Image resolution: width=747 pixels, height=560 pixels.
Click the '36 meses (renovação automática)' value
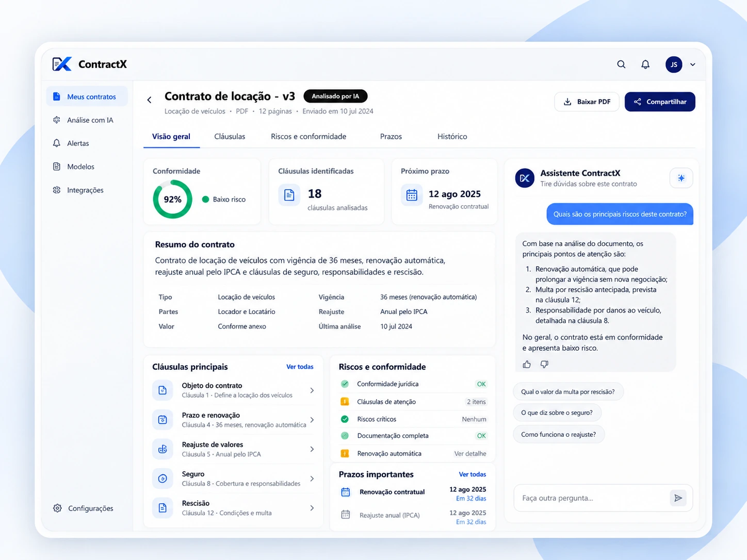[428, 298]
